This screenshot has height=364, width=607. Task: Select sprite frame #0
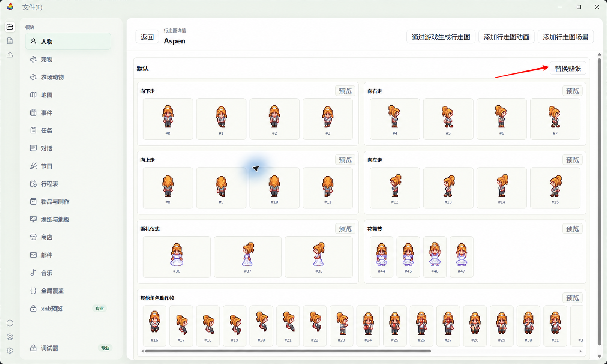pyautogui.click(x=168, y=119)
